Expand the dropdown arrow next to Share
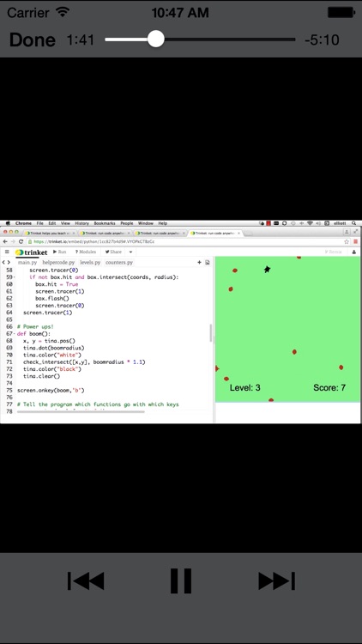The image size is (362, 644). coord(130,252)
